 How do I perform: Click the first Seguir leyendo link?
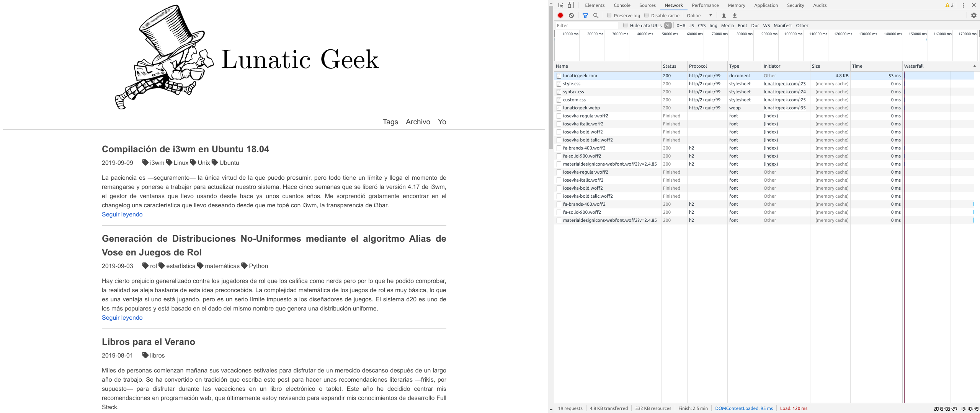122,214
